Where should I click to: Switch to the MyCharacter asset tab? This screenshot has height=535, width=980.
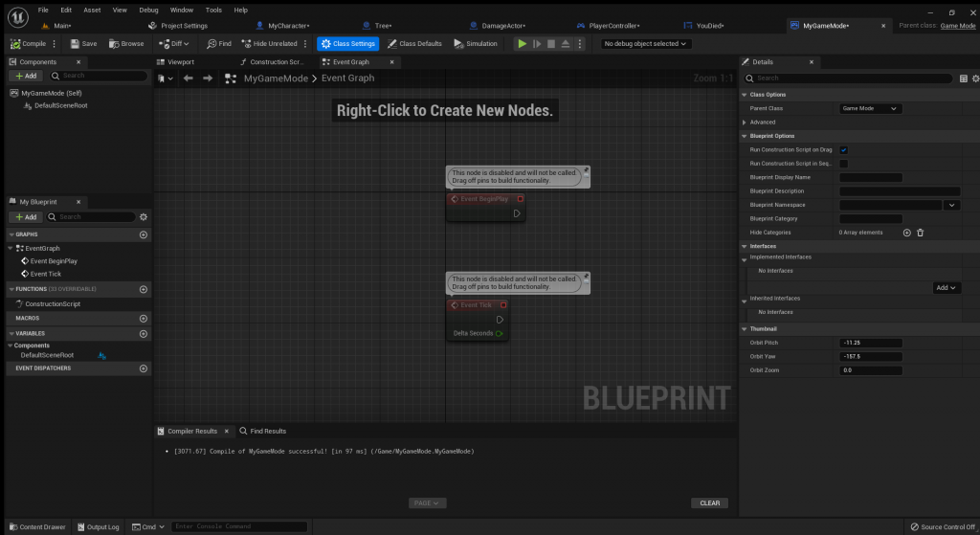[x=283, y=26]
